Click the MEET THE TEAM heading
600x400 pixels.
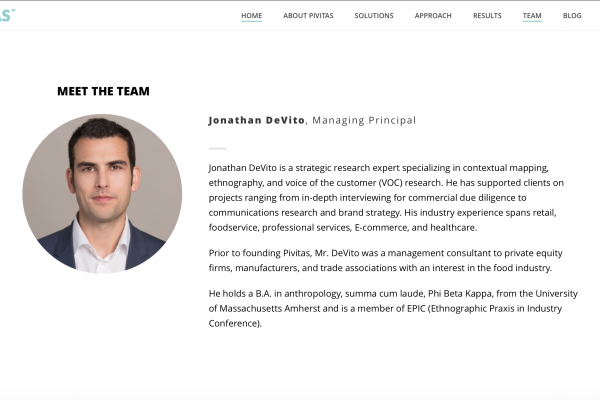click(x=103, y=91)
